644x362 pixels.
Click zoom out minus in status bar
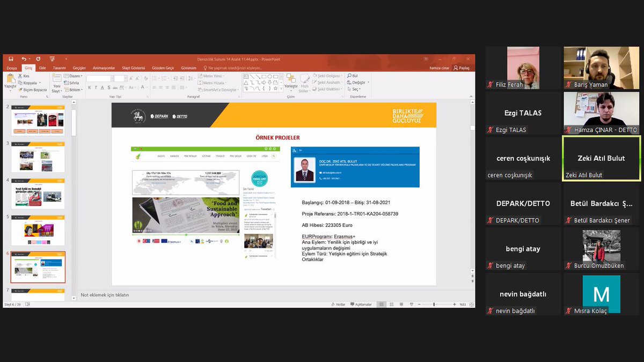[x=419, y=304]
